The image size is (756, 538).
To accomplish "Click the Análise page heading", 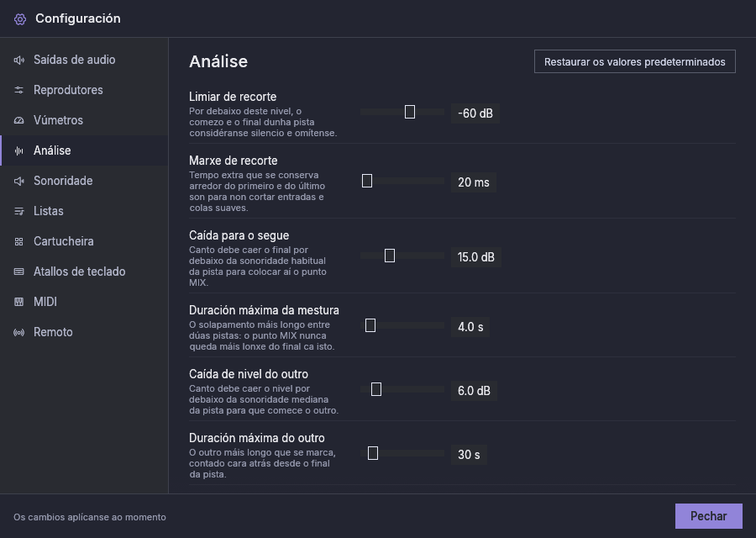I will click(218, 61).
